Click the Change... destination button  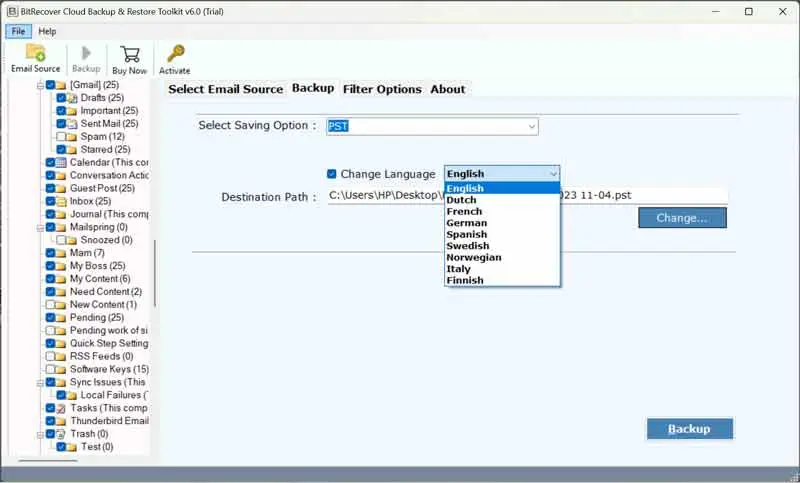(682, 218)
